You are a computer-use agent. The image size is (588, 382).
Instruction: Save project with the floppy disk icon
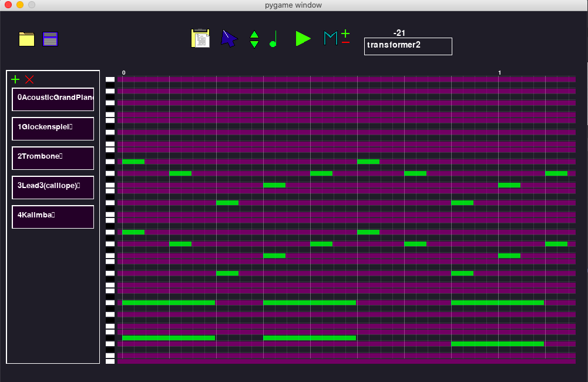click(x=51, y=39)
